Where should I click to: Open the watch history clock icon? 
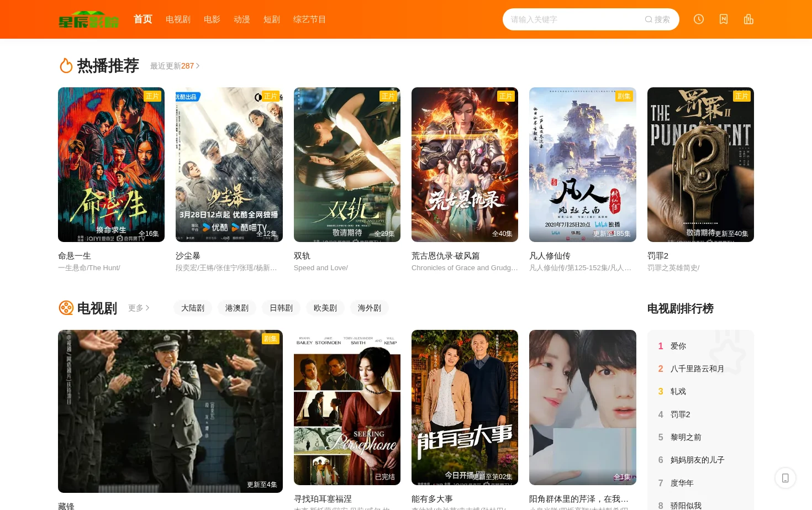[x=699, y=19]
